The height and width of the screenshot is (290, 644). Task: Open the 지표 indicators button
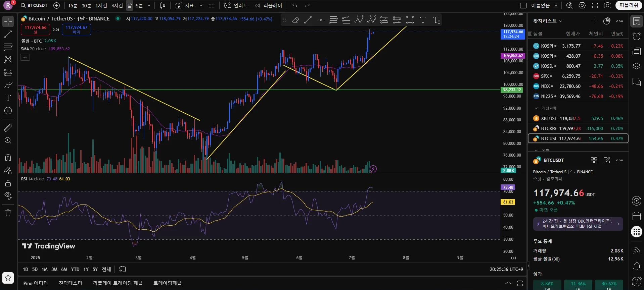185,5
